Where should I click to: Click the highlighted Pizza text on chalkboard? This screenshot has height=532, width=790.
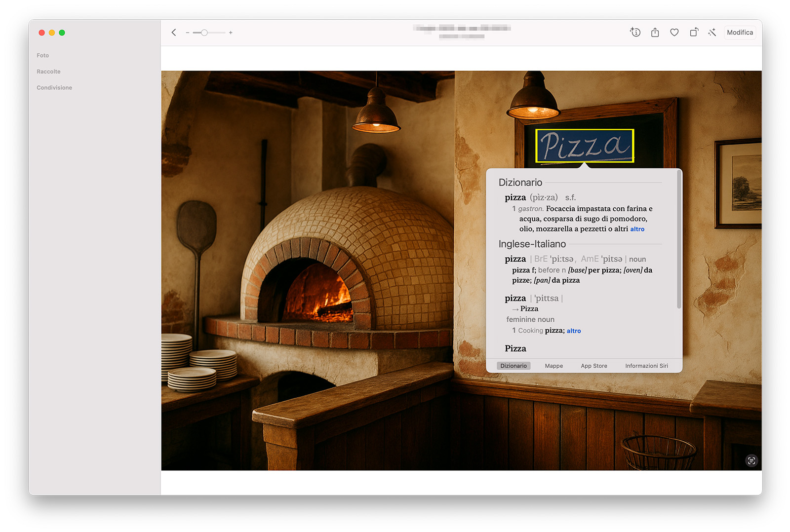point(585,146)
